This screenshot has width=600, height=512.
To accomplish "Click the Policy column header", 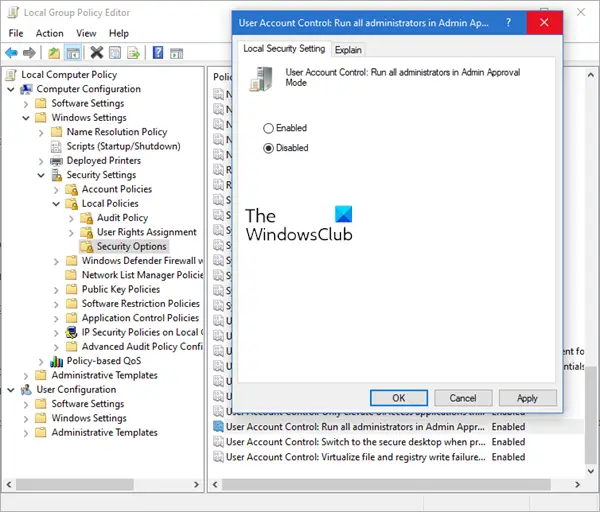I will [222, 77].
